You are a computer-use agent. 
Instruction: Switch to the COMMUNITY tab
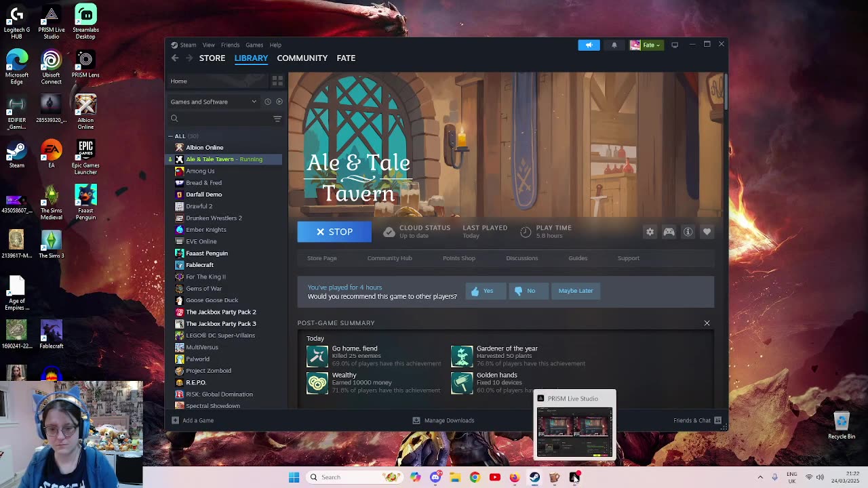coord(302,58)
